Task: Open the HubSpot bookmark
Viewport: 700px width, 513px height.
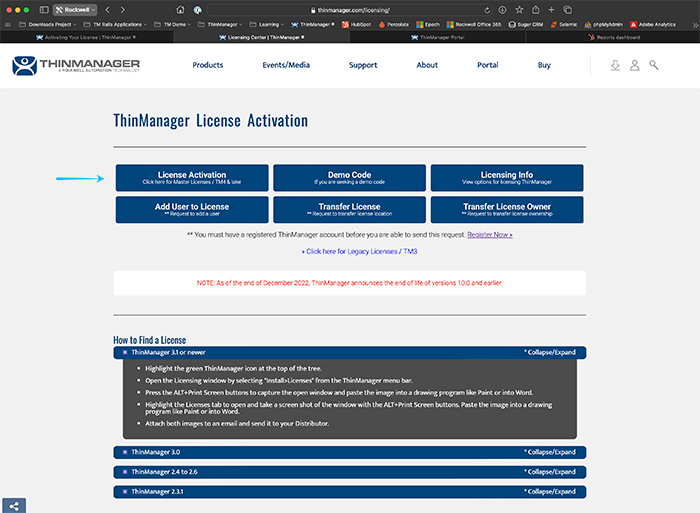Action: (x=356, y=25)
